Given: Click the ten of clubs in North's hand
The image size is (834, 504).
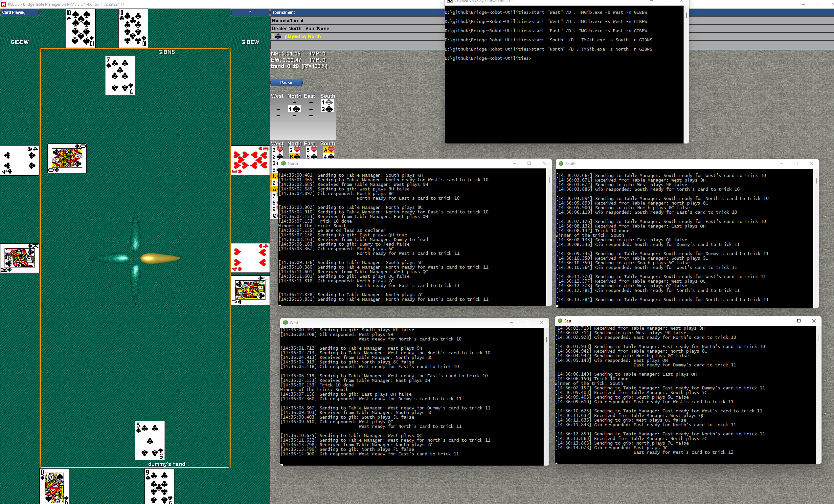Looking at the screenshot, I should coord(133,28).
